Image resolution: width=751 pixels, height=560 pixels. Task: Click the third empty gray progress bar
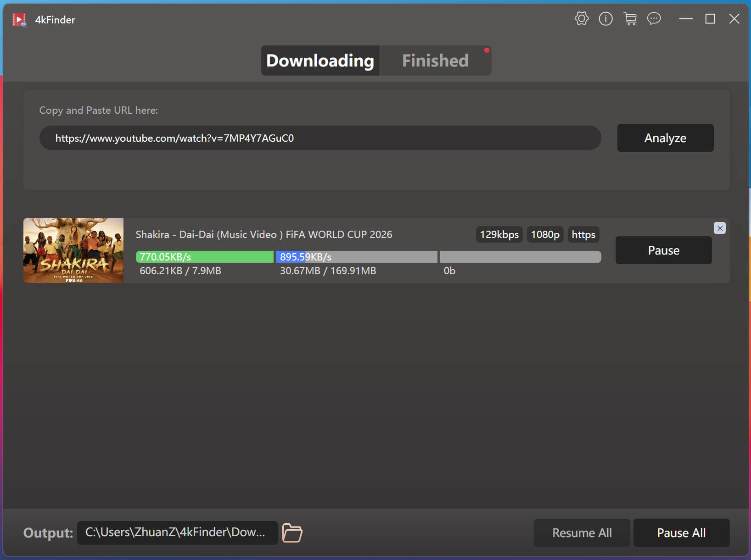tap(520, 257)
